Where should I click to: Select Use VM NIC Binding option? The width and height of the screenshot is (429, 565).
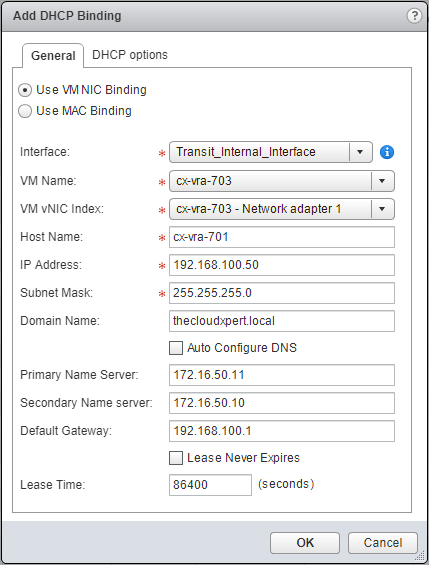25,90
